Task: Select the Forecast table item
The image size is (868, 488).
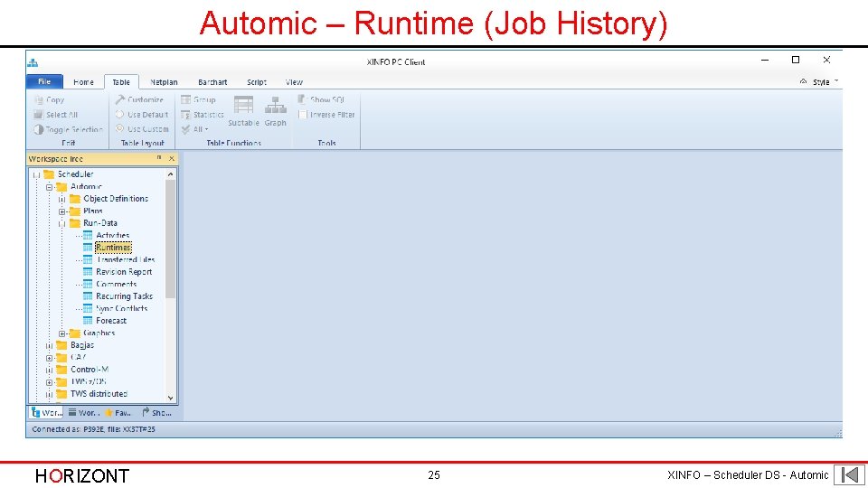Action: [x=111, y=320]
